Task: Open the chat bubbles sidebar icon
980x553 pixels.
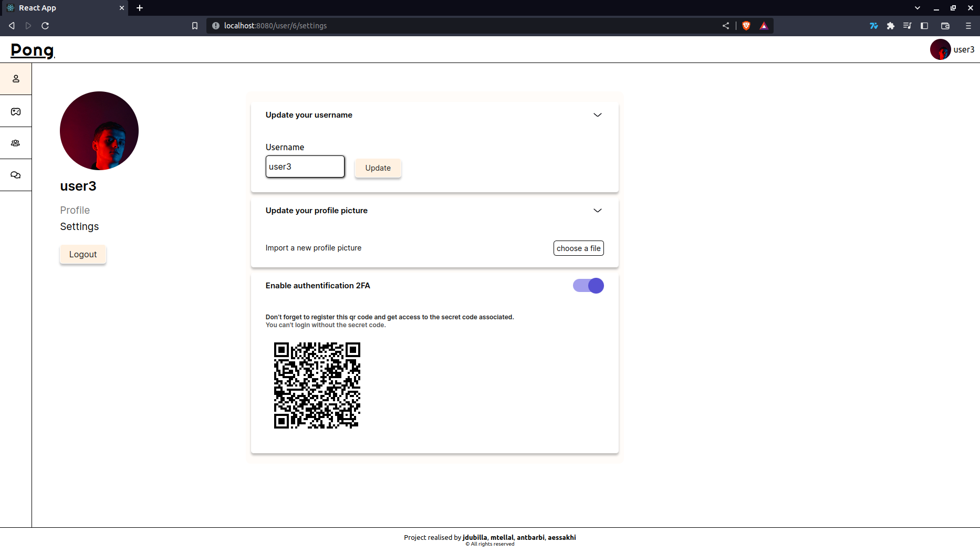Action: tap(16, 175)
